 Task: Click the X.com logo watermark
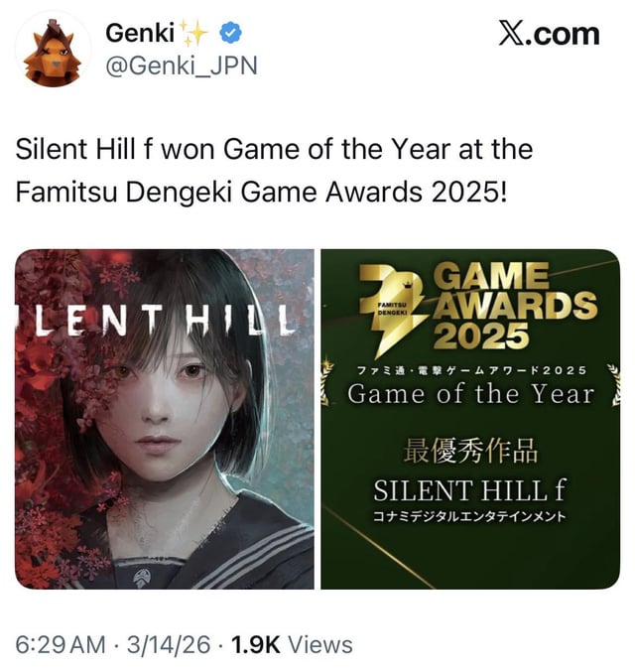point(549,34)
